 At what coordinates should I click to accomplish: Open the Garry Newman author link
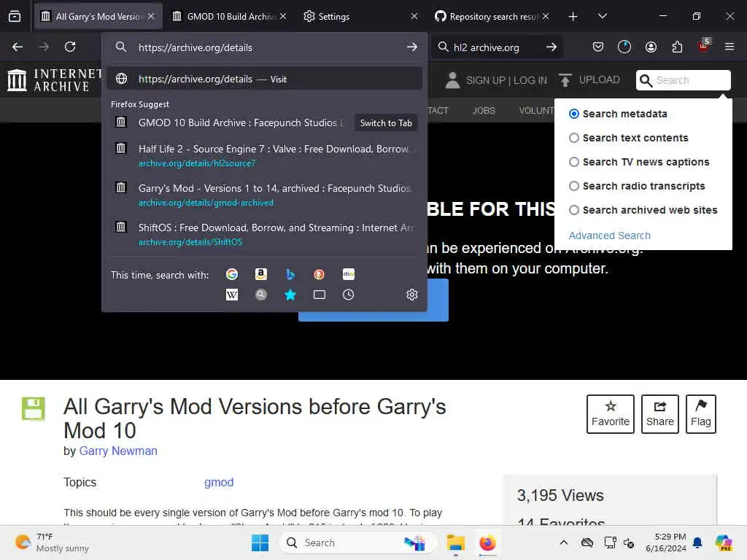click(x=118, y=451)
